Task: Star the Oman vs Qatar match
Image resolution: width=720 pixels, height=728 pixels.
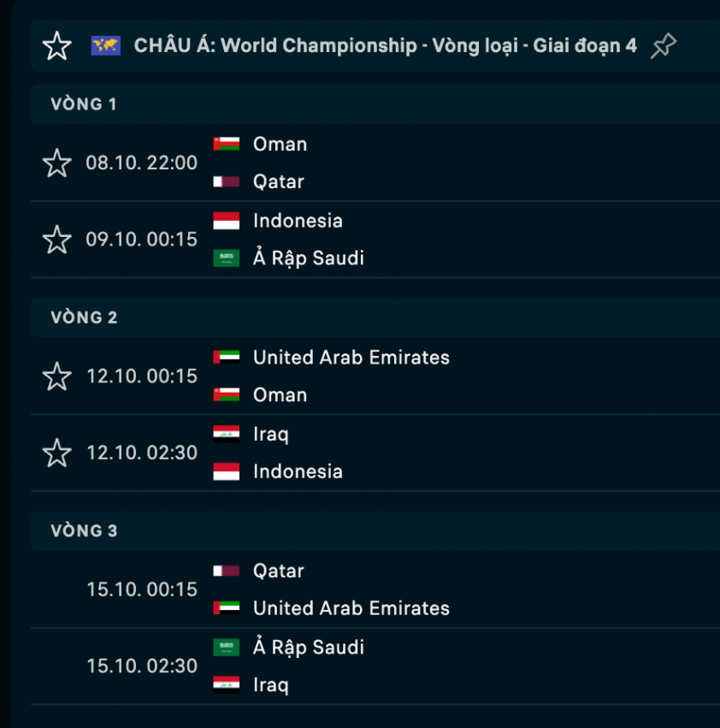Action: coord(57,163)
